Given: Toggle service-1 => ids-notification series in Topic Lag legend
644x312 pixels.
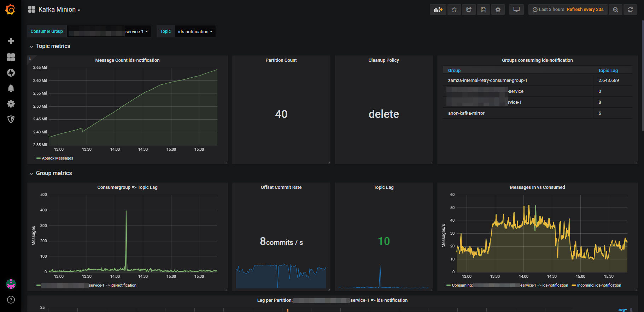Looking at the screenshot, I should (x=89, y=286).
